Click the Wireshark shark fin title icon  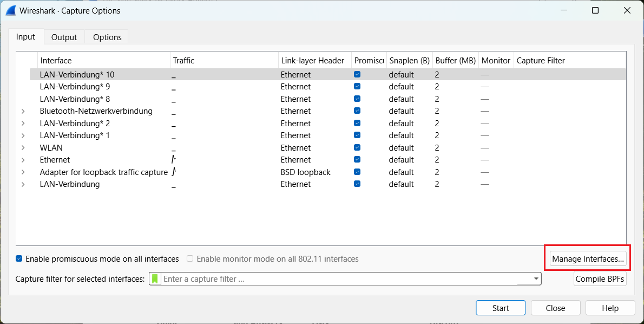point(10,10)
